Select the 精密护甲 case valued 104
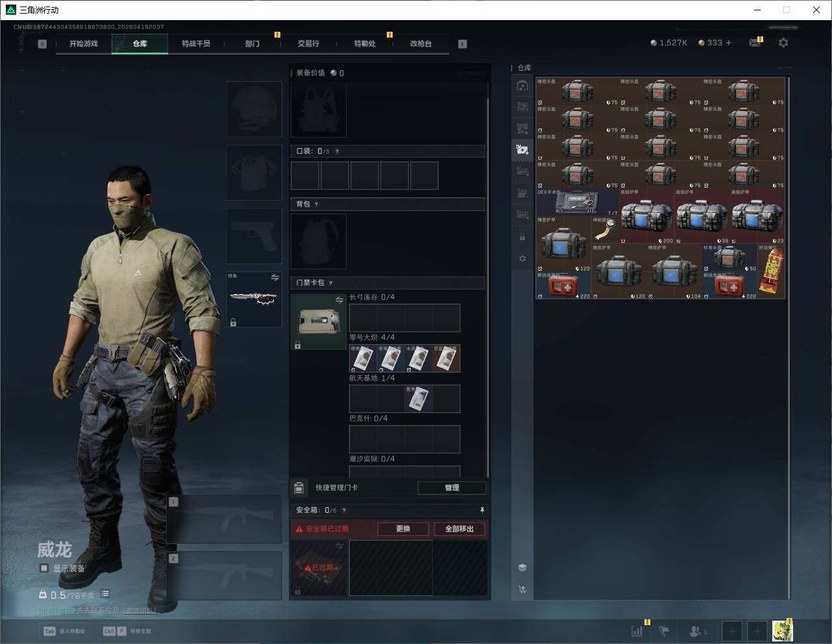The height and width of the screenshot is (644, 832). (675, 271)
